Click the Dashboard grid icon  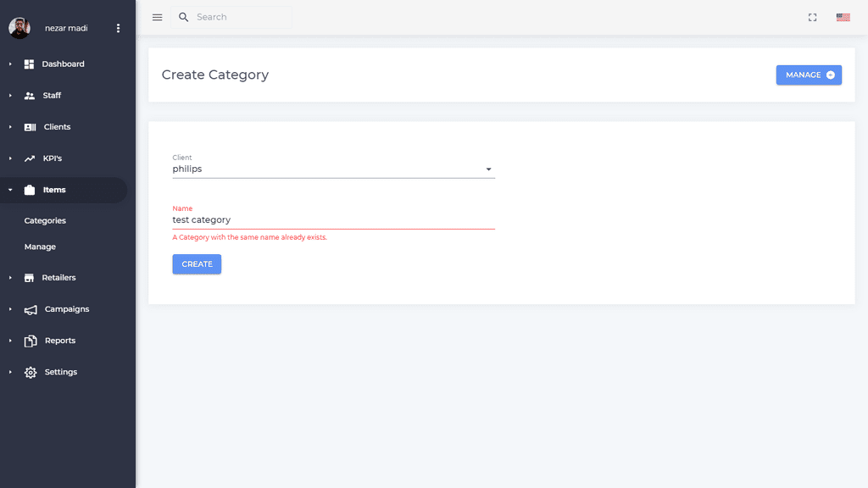30,64
